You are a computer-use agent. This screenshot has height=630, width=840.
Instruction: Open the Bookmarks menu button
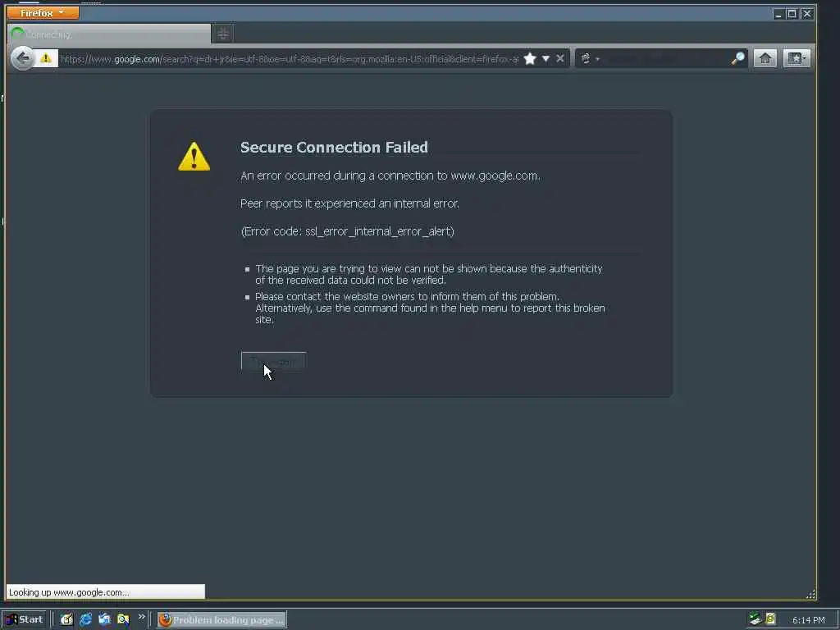[797, 58]
